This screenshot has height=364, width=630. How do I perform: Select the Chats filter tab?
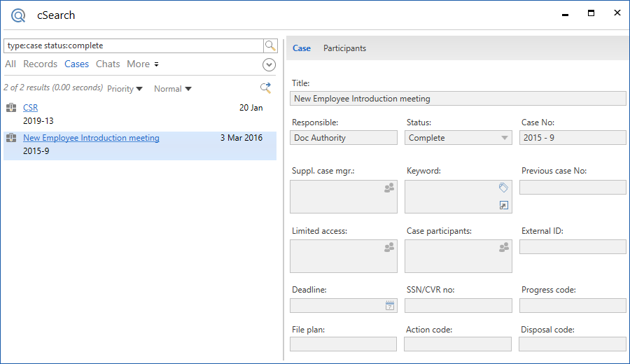click(108, 64)
